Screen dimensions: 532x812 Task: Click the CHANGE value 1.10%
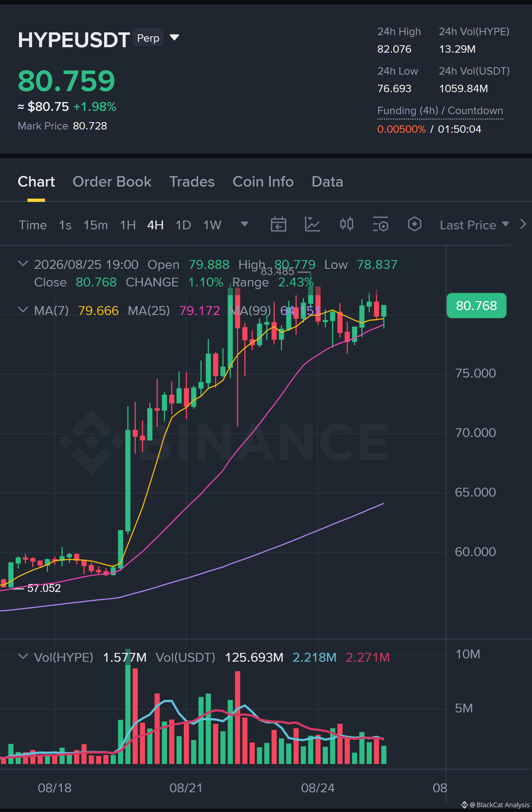click(206, 282)
